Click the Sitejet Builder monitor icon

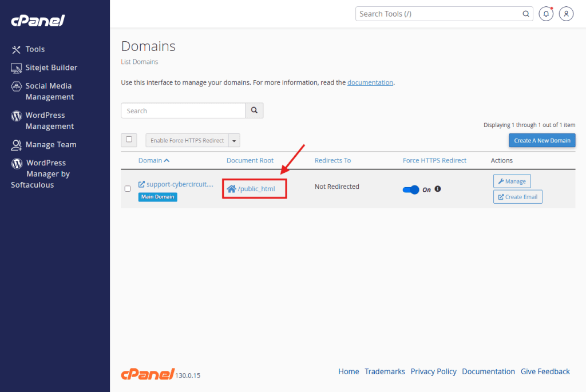(17, 68)
